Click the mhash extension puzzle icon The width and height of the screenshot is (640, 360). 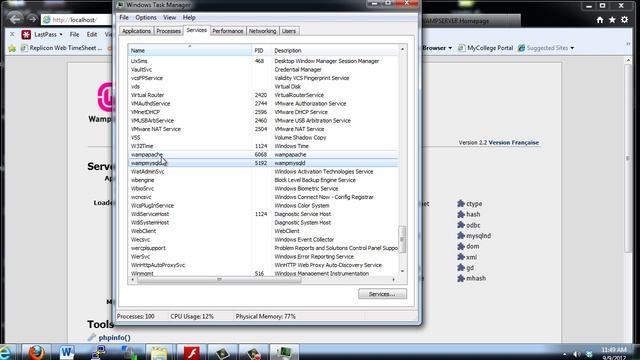click(x=461, y=278)
